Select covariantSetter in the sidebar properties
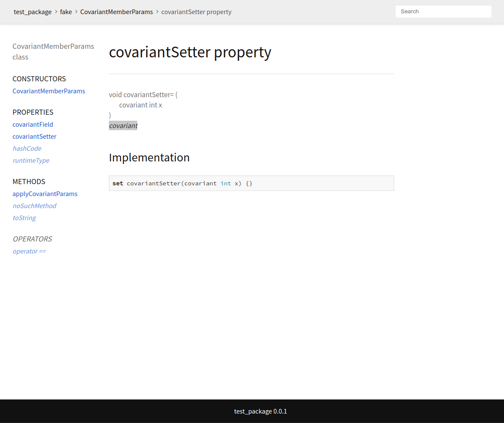This screenshot has height=423, width=504. 34,137
